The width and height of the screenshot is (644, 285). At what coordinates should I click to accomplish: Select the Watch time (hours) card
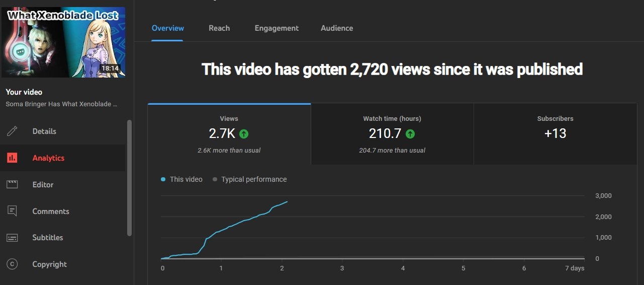392,134
